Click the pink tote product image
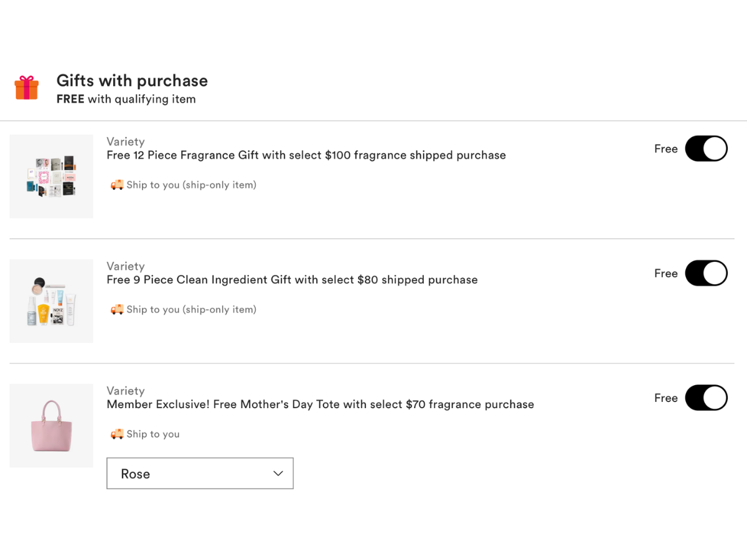This screenshot has height=560, width=747. click(51, 426)
